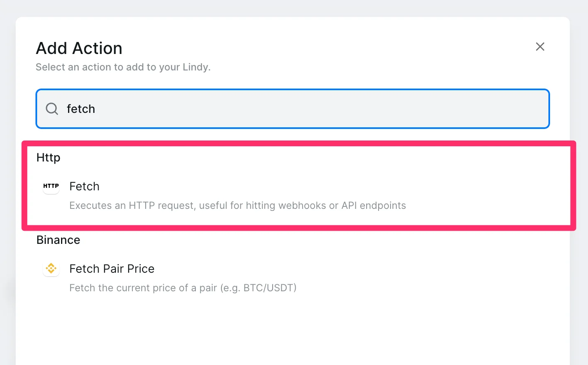Screen dimensions: 588x365
Task: Click the HTTP badge icon beside Fetch
Action: coord(51,186)
